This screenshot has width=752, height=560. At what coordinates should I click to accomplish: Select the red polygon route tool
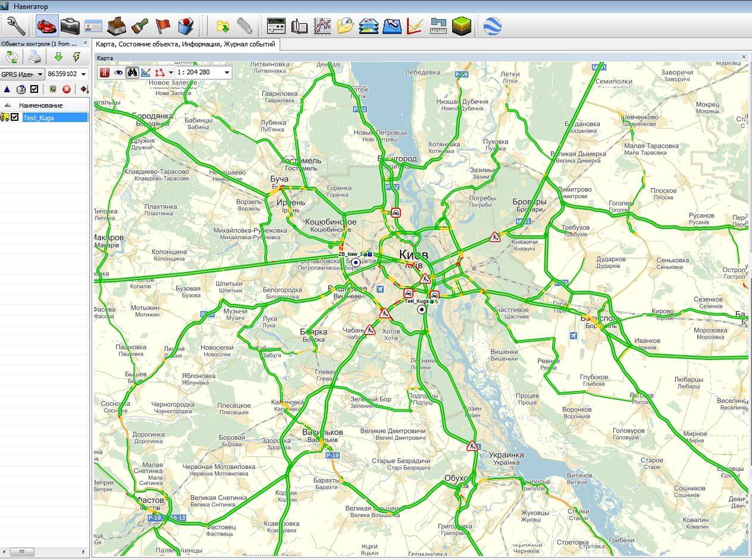pos(159,73)
